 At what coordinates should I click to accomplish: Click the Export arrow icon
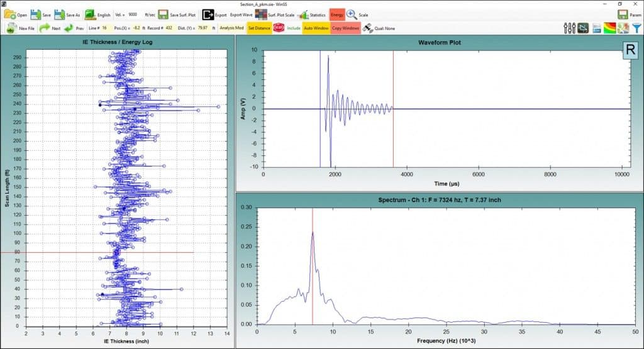coord(208,14)
